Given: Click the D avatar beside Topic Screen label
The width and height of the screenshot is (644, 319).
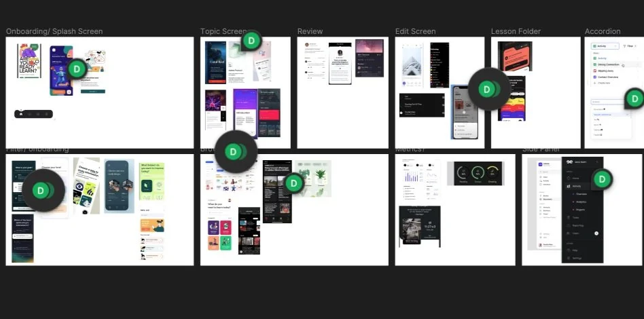Looking at the screenshot, I should (x=252, y=40).
